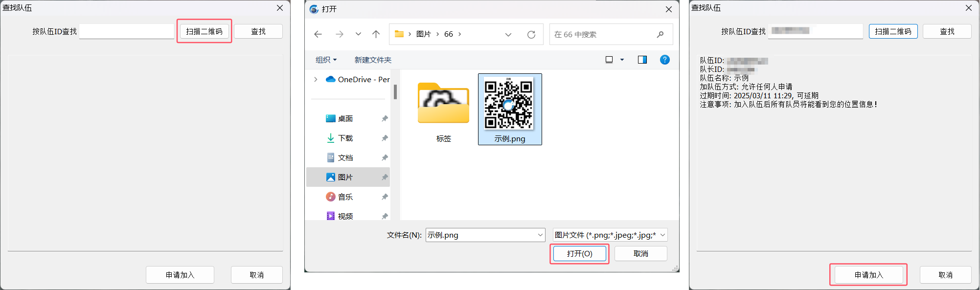The width and height of the screenshot is (980, 290).
Task: Click 查找 in left 查找队伍 window
Action: pos(258,31)
